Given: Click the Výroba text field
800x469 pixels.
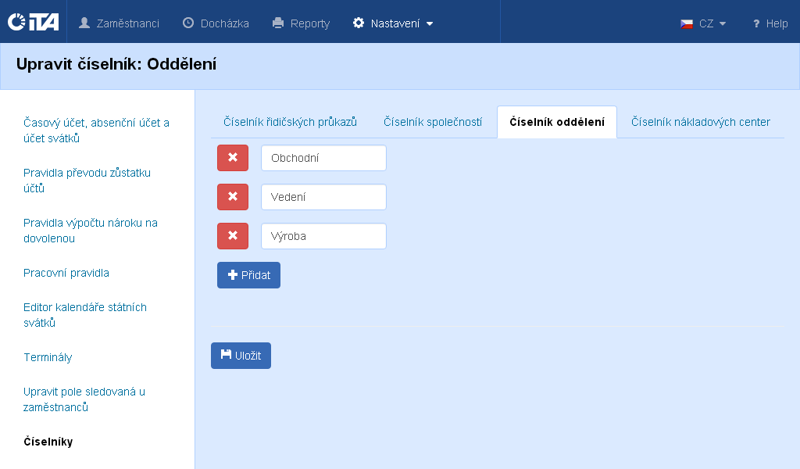Looking at the screenshot, I should (324, 236).
